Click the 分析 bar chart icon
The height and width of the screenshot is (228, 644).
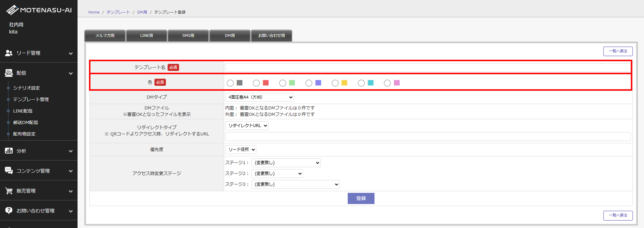pyautogui.click(x=9, y=151)
